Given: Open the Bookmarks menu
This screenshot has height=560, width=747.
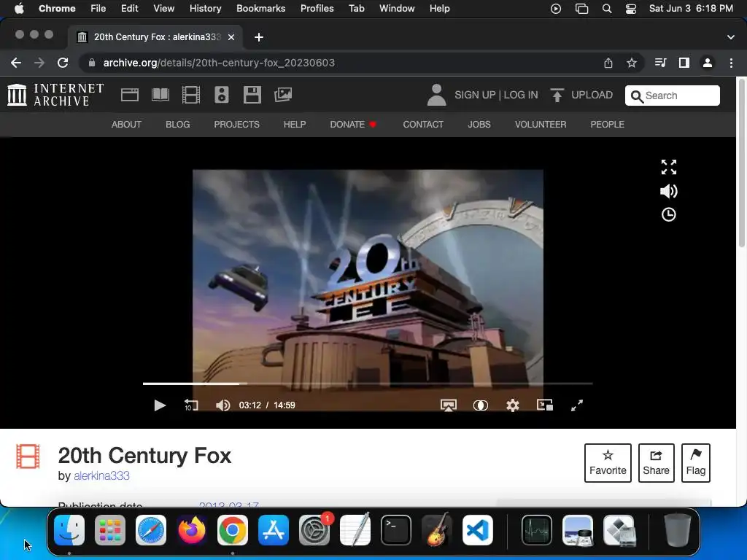Looking at the screenshot, I should 261,9.
